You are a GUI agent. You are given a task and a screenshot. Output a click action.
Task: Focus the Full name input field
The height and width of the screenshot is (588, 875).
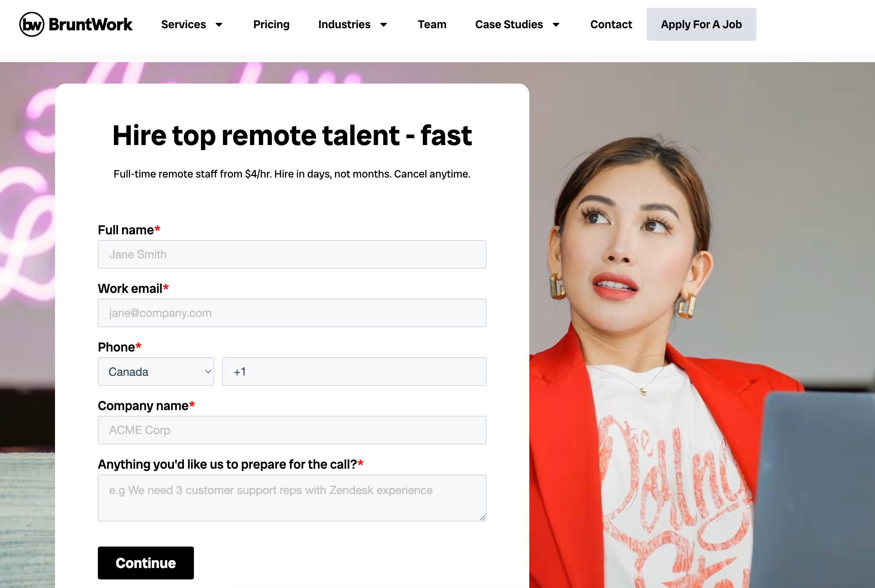(292, 254)
